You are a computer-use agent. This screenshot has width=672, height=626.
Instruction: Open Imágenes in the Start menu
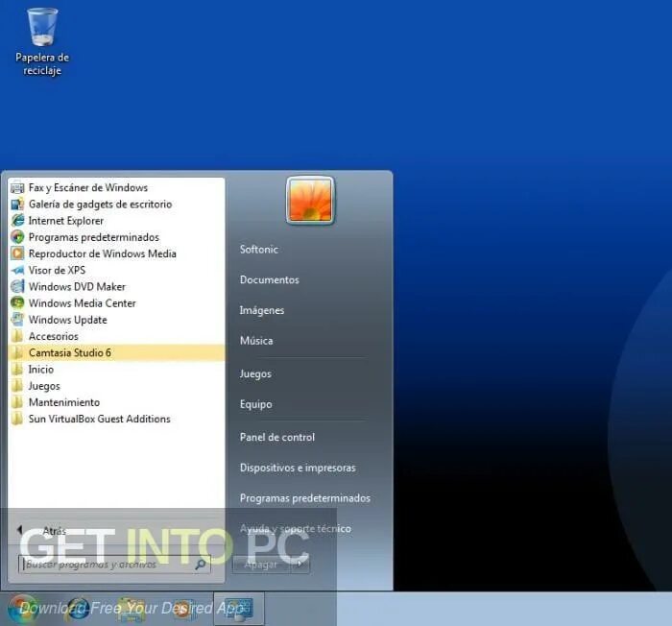261,310
